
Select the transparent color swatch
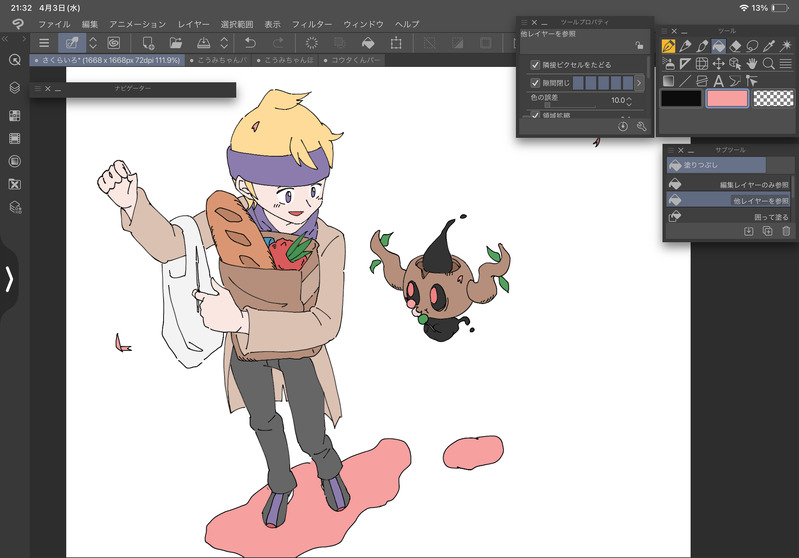(x=774, y=98)
